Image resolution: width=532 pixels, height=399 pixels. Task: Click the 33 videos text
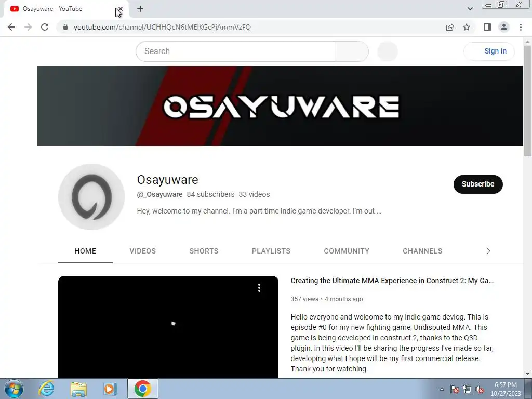coord(254,194)
